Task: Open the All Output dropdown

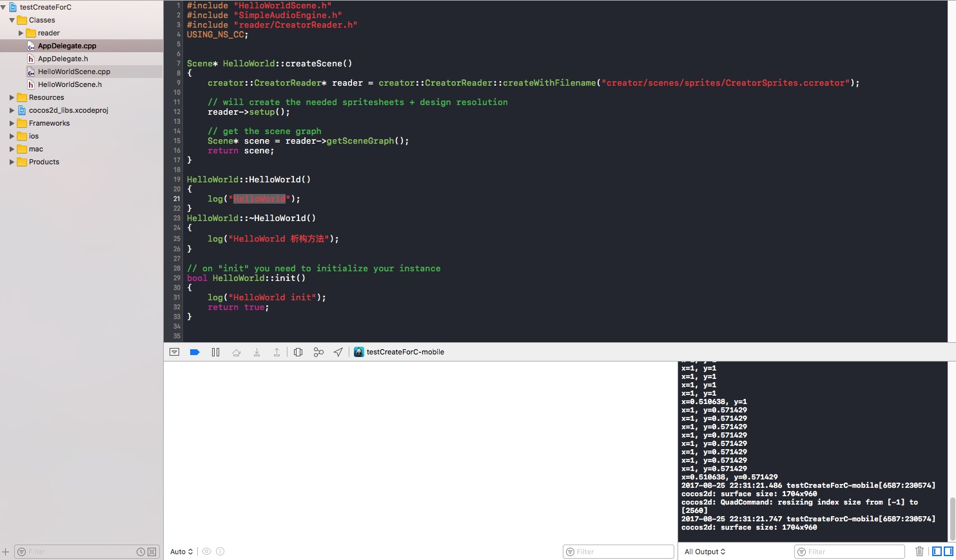Action: [705, 552]
